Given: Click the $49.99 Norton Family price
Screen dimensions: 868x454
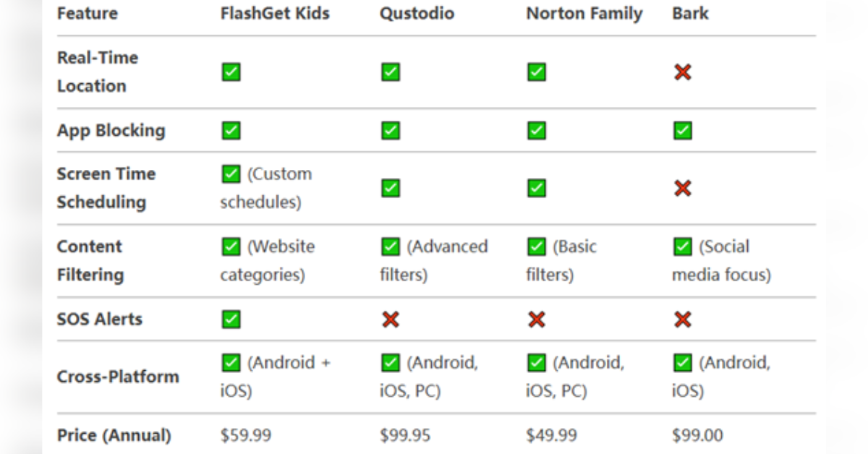Looking at the screenshot, I should (552, 436).
